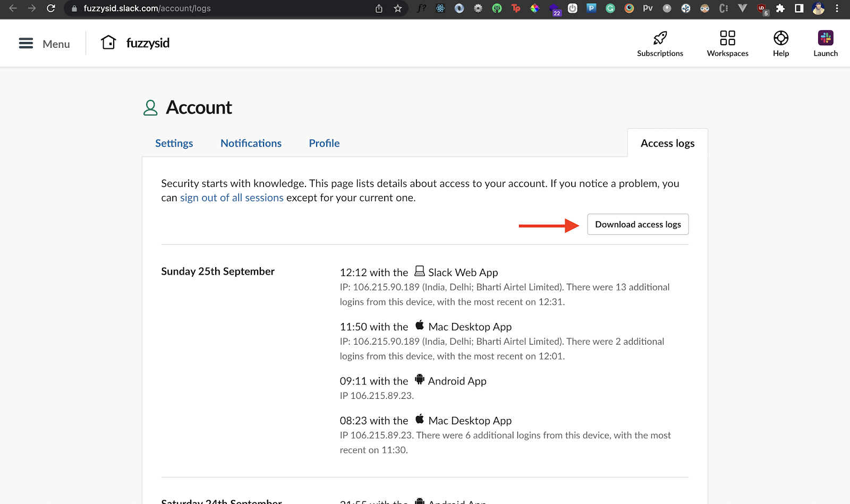The height and width of the screenshot is (504, 850).
Task: Open the React DevTools extension
Action: (x=440, y=8)
